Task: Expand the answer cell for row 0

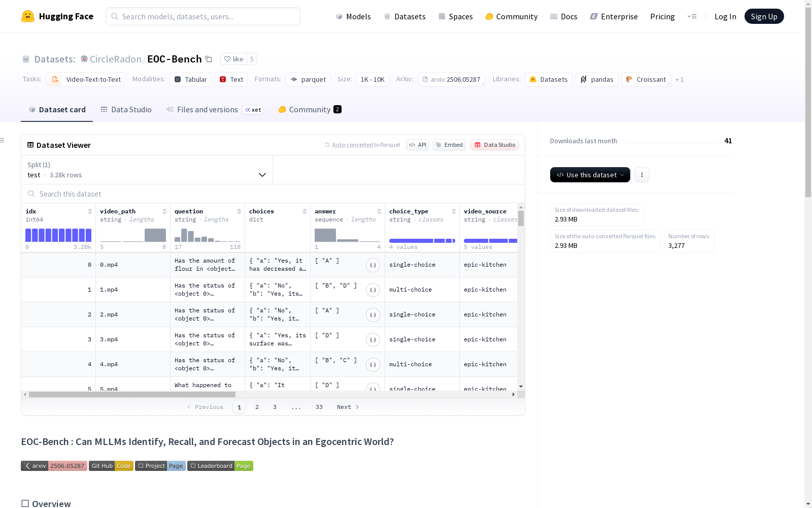Action: click(x=373, y=265)
